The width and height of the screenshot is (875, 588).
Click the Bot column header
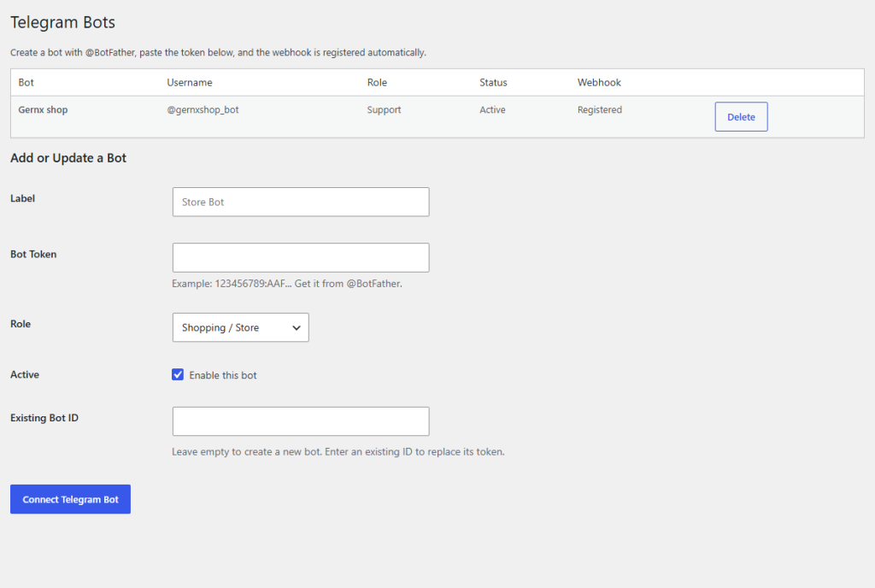(26, 83)
